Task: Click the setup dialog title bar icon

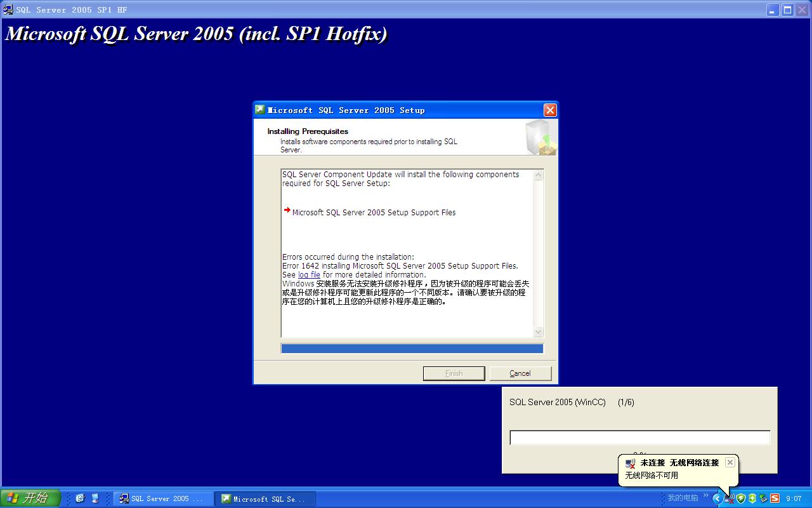Action: (260, 110)
